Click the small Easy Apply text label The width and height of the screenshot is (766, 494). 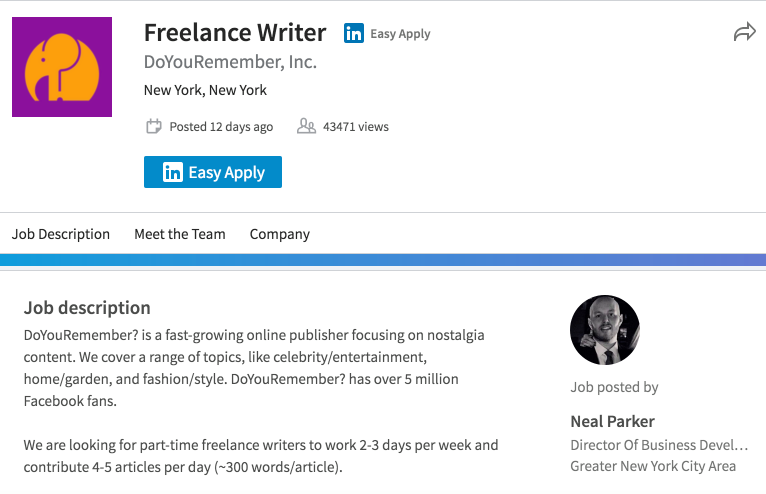coord(401,34)
